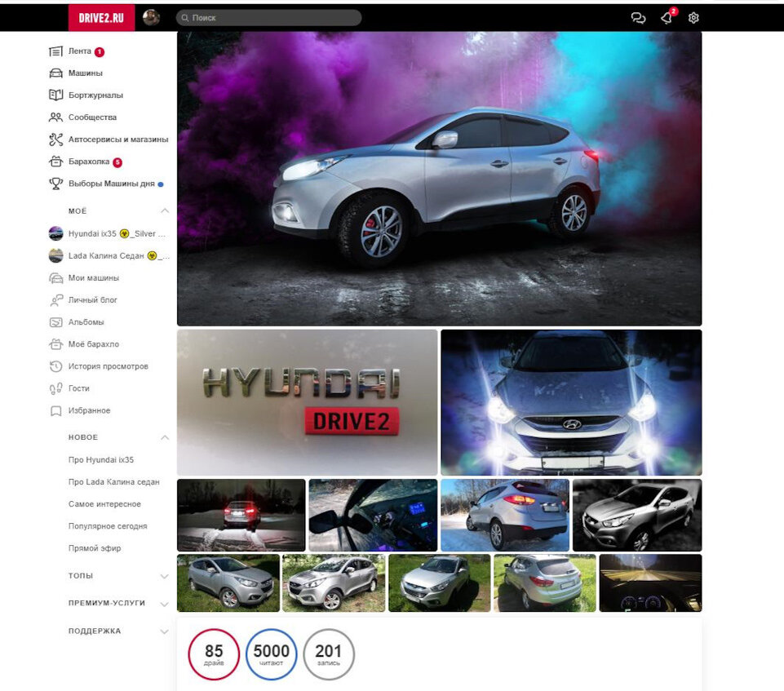Open Про Hyundai ix35 link
The height and width of the screenshot is (691, 784).
pyautogui.click(x=101, y=460)
